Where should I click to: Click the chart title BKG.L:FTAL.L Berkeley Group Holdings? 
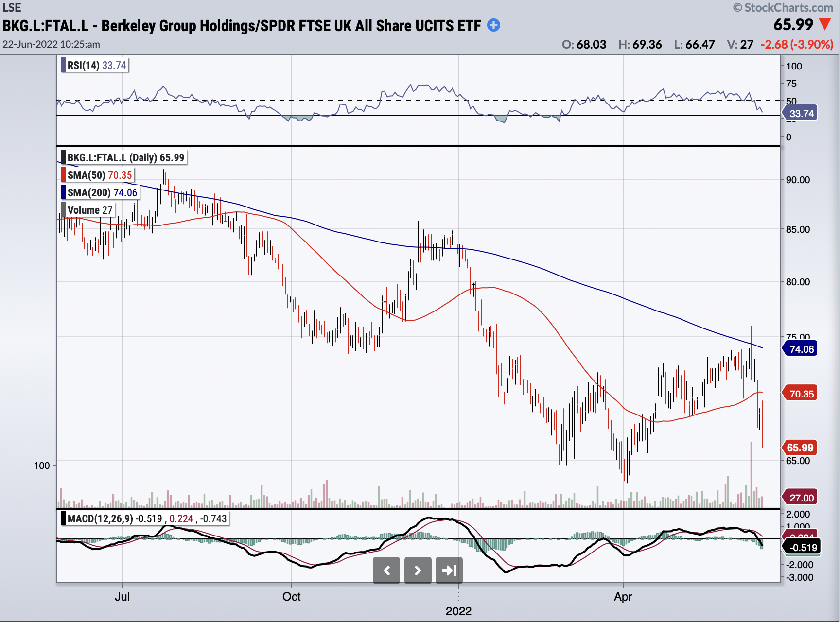pyautogui.click(x=242, y=25)
